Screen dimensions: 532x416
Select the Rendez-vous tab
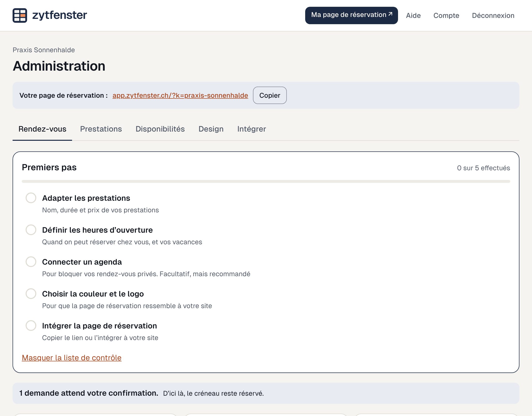tap(42, 129)
